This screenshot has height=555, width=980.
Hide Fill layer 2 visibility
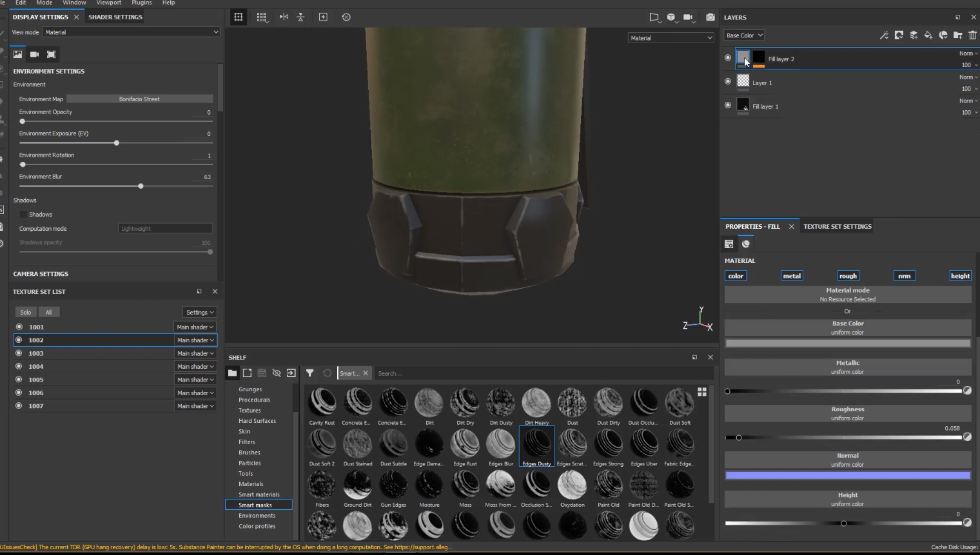[x=728, y=58]
